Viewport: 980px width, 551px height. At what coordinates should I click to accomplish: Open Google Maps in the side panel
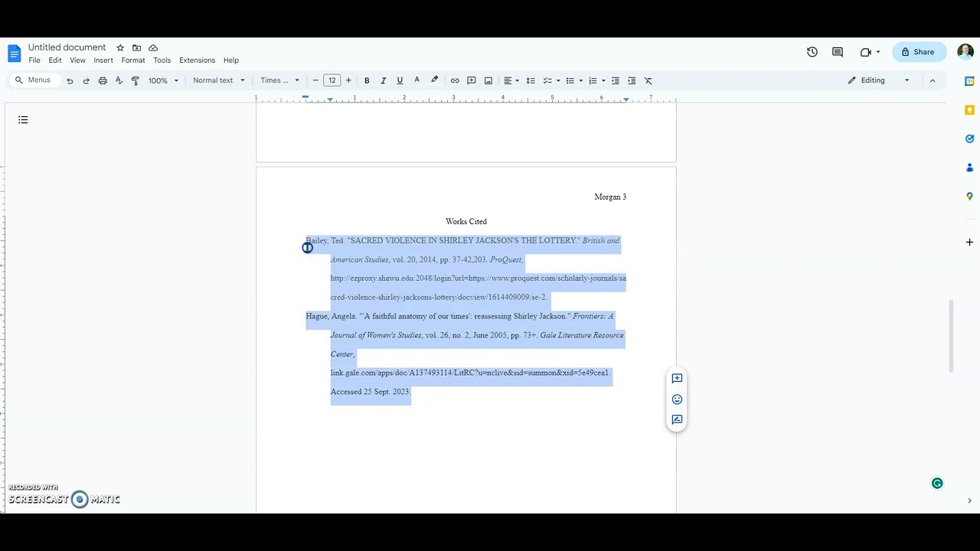[x=969, y=197]
